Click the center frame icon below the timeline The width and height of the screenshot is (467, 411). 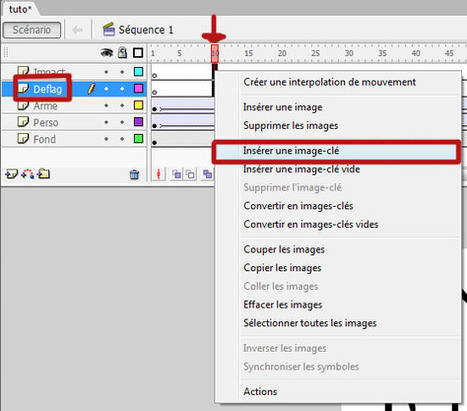pyautogui.click(x=159, y=174)
